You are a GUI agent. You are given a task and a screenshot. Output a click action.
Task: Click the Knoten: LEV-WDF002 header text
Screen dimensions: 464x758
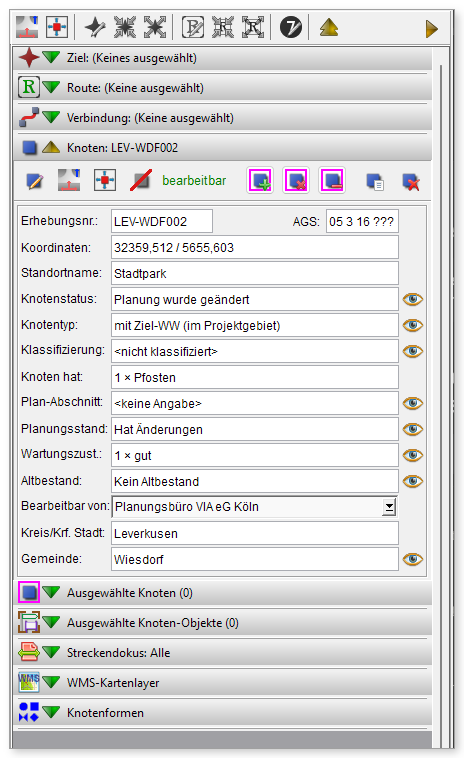[122, 148]
